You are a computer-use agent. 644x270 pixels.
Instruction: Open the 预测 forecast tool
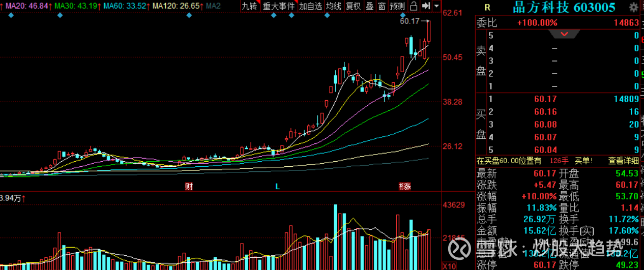click(397, 6)
